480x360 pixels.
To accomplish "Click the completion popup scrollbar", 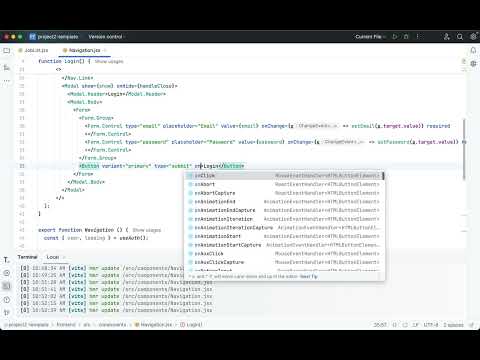I will point(383,176).
